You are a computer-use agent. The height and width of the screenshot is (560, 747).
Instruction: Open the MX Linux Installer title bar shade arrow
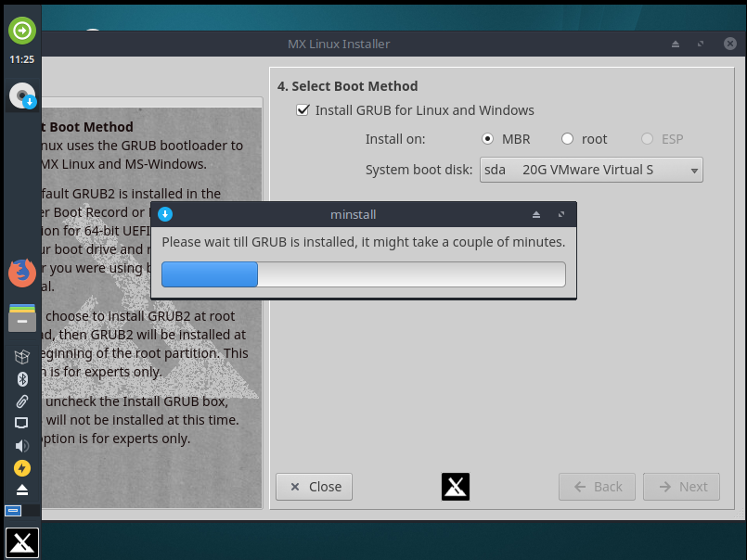[677, 45]
